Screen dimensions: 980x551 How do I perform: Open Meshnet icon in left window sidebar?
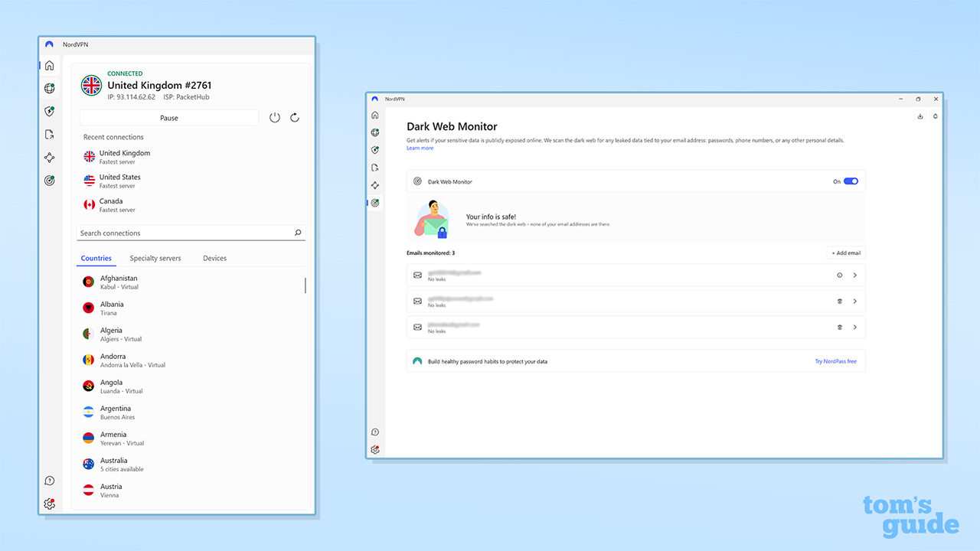[x=49, y=158]
